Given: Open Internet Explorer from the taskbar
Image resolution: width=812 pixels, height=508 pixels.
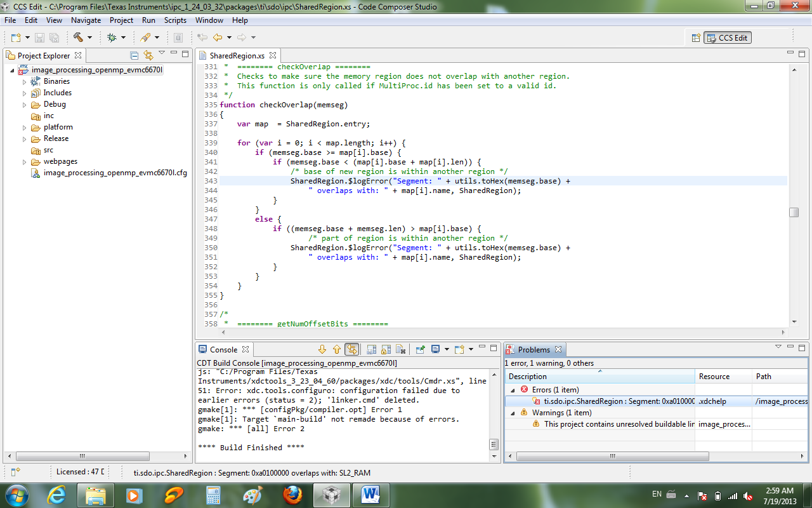Looking at the screenshot, I should [x=56, y=495].
